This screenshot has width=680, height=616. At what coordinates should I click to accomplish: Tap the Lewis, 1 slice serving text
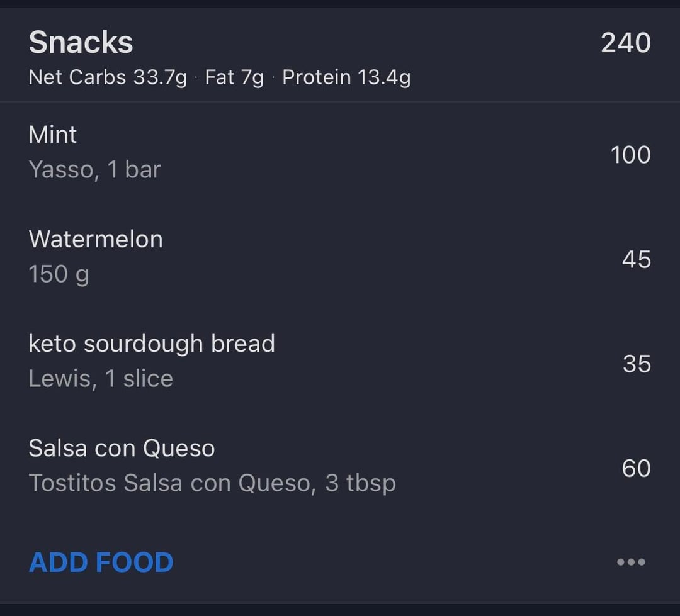tap(101, 378)
